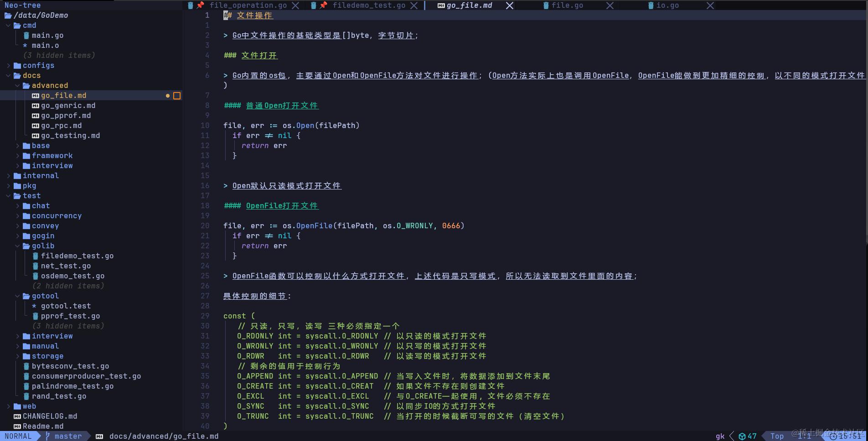Click the Go icon of bytesconv_test.go
This screenshot has height=441, width=868.
[26, 366]
